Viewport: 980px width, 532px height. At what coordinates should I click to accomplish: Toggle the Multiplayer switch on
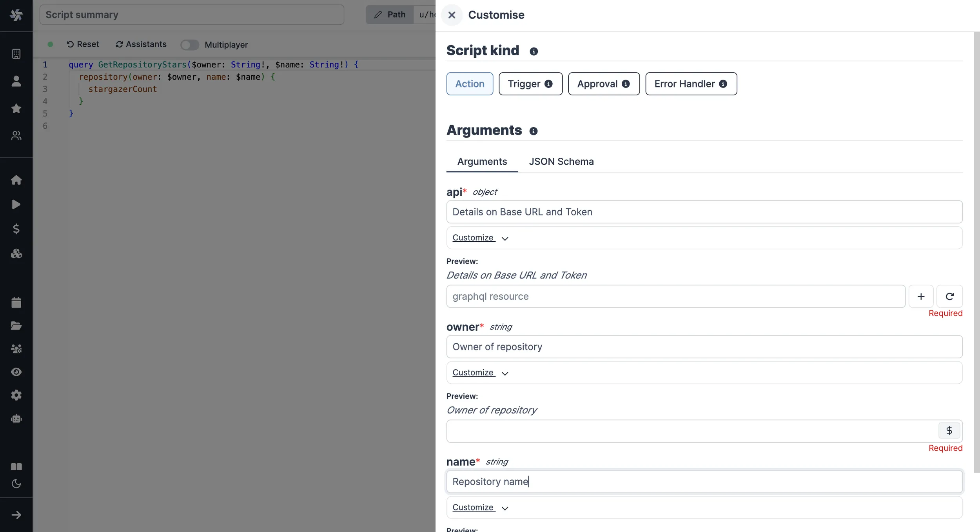click(190, 45)
